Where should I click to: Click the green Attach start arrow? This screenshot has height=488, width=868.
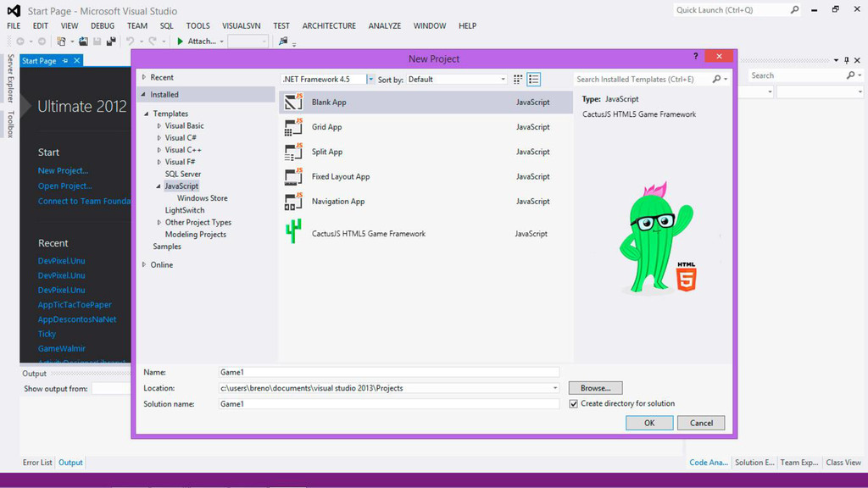point(180,42)
